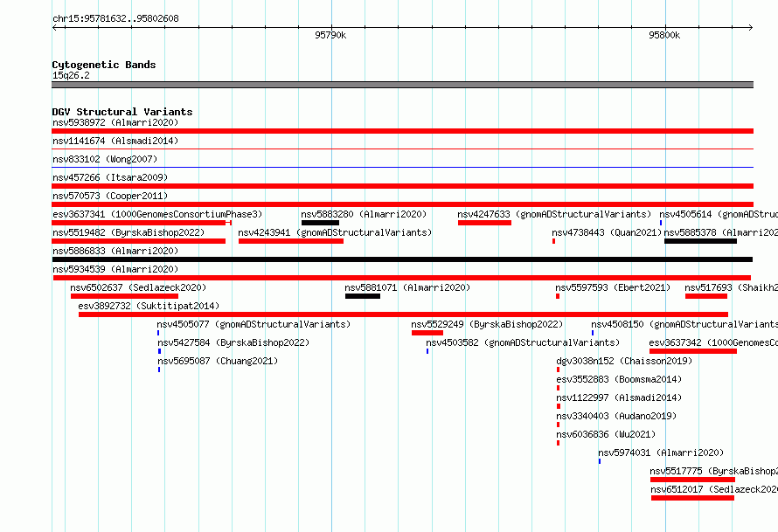778x532 pixels.
Task: Select the nsv1141674 (Alsmadi2014) variant label
Action: pyautogui.click(x=115, y=141)
